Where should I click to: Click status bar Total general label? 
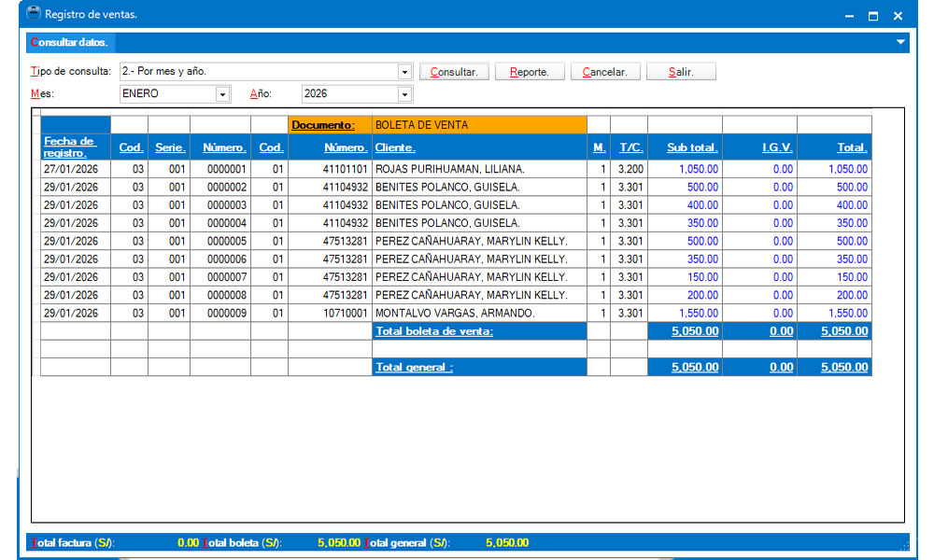point(407,543)
